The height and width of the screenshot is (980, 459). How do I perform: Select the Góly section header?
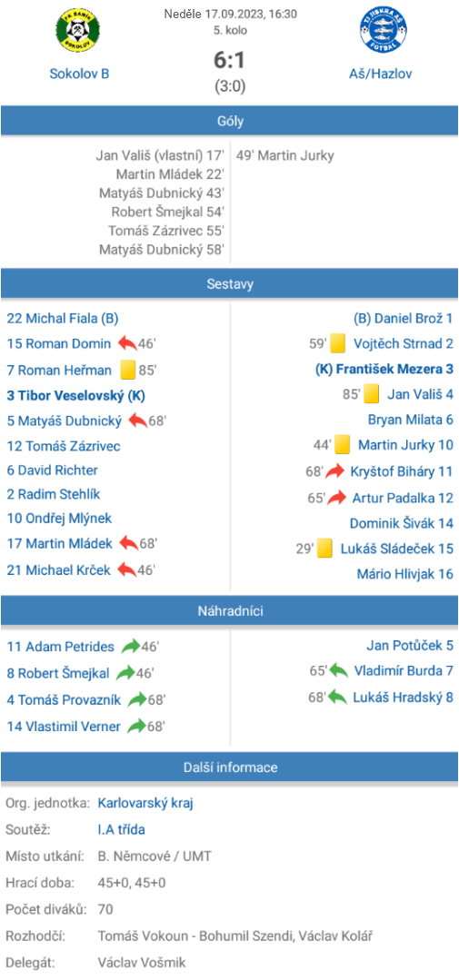point(229,121)
